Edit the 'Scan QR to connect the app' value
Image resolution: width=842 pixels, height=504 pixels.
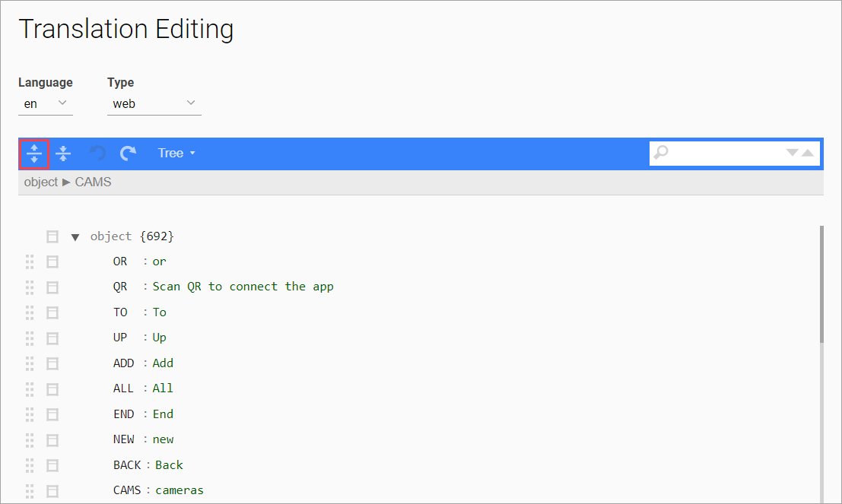[243, 287]
